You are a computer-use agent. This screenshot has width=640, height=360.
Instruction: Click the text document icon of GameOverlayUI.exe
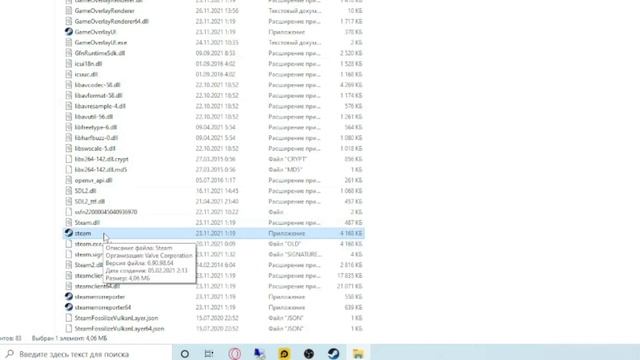[69, 42]
